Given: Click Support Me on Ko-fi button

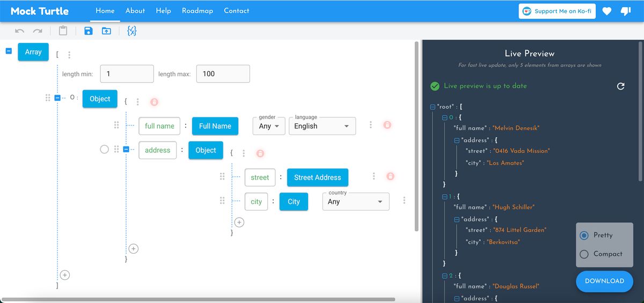Looking at the screenshot, I should pyautogui.click(x=557, y=11).
